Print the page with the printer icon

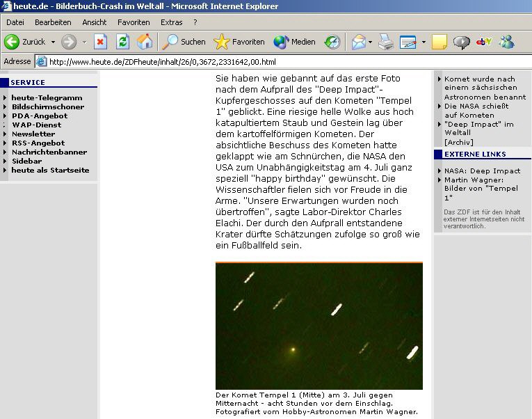click(x=386, y=42)
